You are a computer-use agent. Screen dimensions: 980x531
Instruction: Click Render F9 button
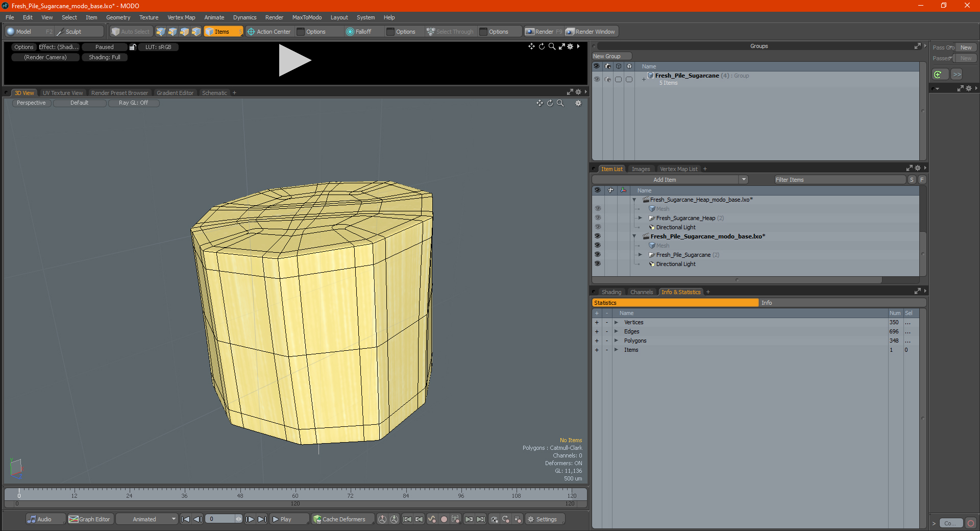(x=544, y=32)
